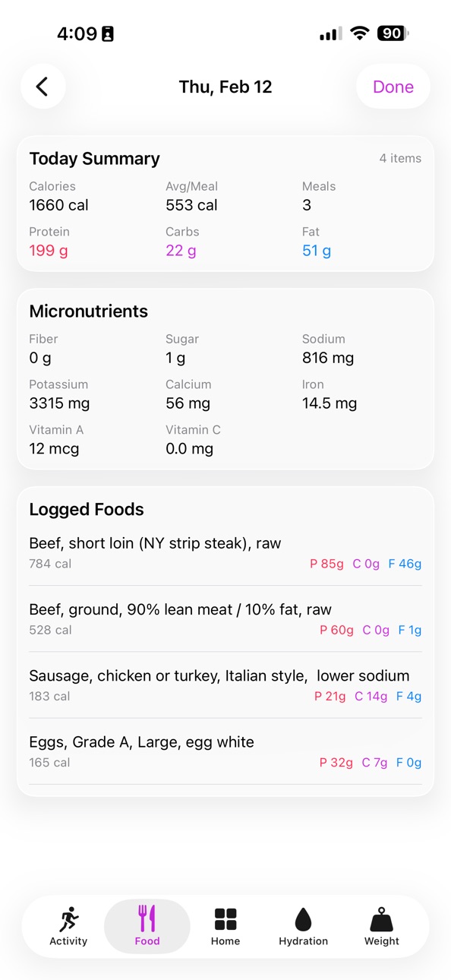Select the Food fork and knife icon
451x980 pixels.
[147, 918]
